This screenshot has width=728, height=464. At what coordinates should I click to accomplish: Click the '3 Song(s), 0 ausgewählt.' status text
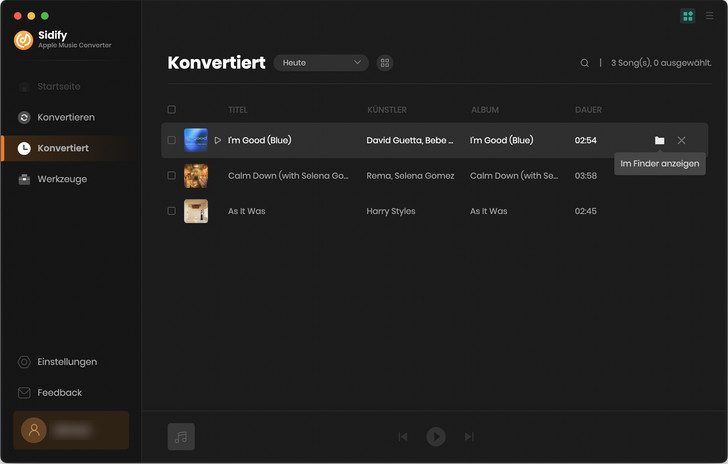(x=661, y=63)
